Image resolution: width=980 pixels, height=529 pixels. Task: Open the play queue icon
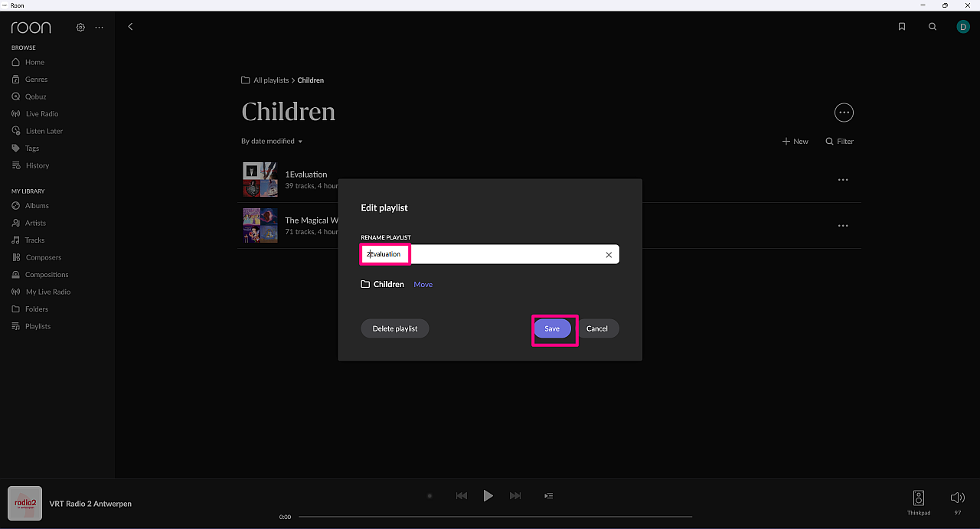click(x=548, y=496)
